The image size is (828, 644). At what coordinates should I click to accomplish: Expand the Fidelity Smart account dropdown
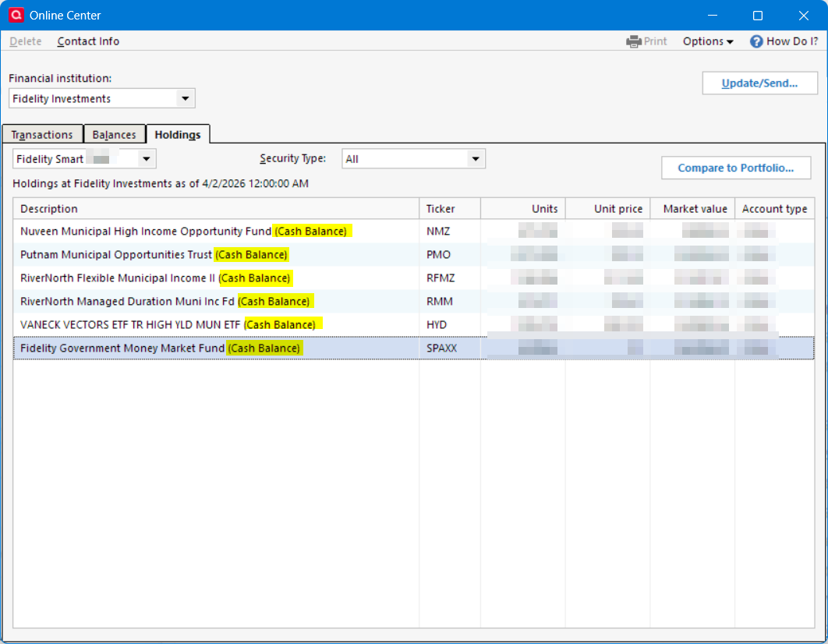pyautogui.click(x=146, y=159)
